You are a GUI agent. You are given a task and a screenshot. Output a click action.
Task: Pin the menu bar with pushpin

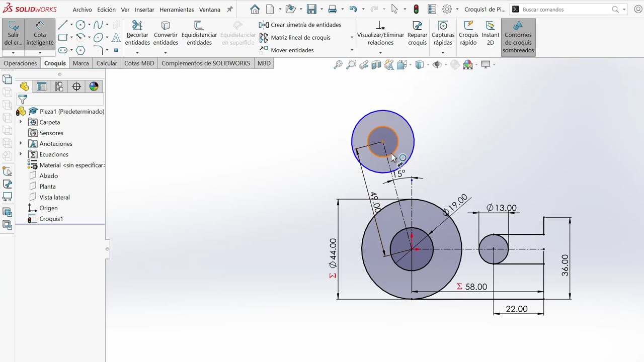[x=230, y=10]
